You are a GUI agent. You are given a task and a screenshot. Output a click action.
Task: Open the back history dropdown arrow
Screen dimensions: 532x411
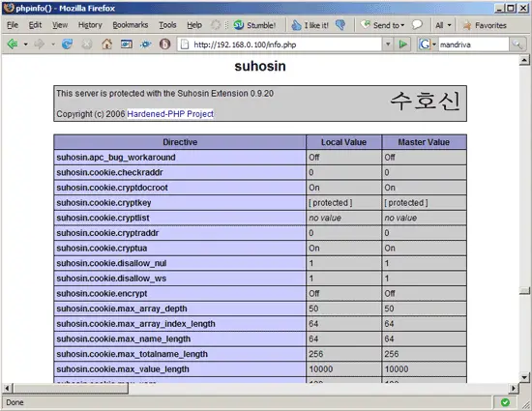click(x=25, y=44)
